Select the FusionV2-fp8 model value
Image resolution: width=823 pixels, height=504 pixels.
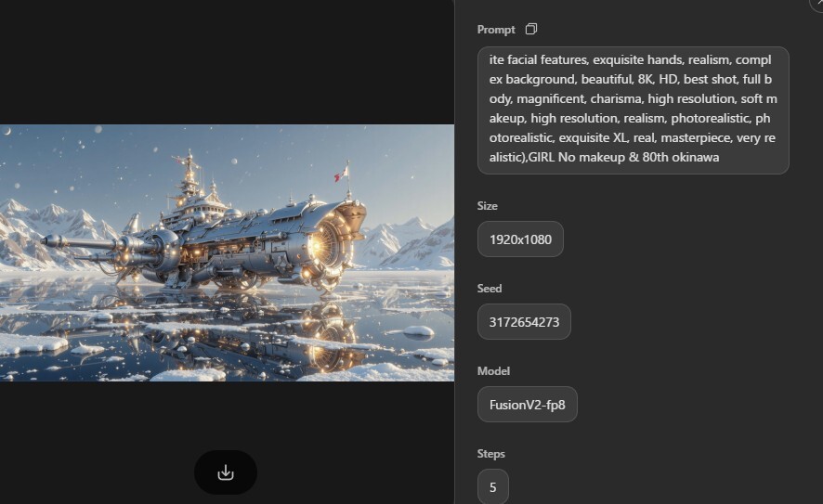pos(527,405)
